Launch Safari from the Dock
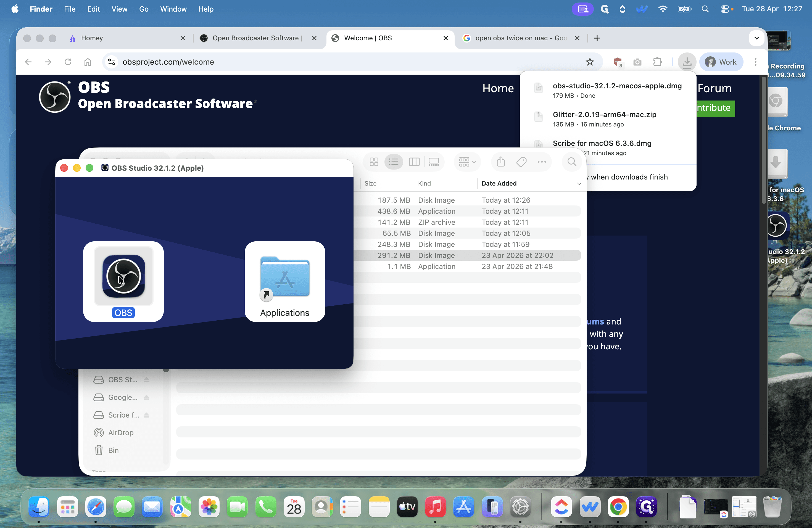Image resolution: width=812 pixels, height=528 pixels. point(96,506)
